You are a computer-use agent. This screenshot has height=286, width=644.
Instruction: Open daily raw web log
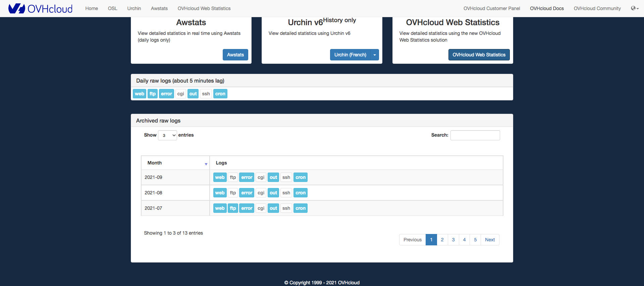coord(140,94)
